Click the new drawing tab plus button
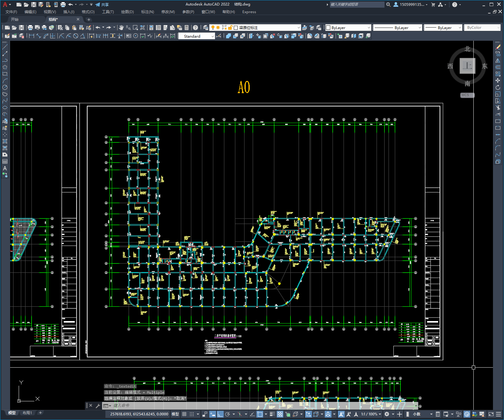 pyautogui.click(x=89, y=19)
